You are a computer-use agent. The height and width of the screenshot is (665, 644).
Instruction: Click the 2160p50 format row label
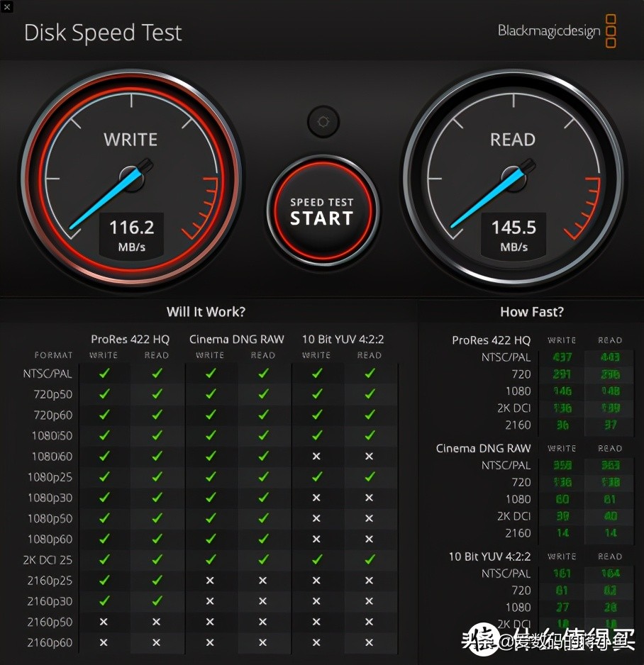pos(50,622)
